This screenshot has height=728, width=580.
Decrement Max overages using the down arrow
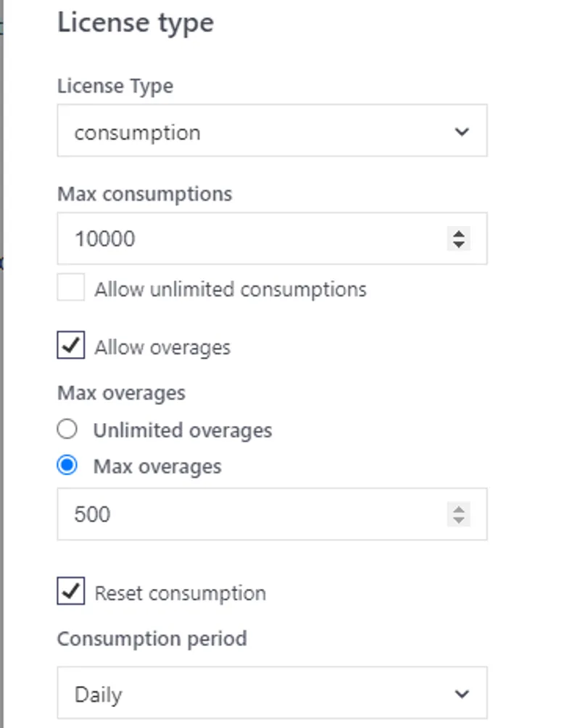tap(458, 519)
